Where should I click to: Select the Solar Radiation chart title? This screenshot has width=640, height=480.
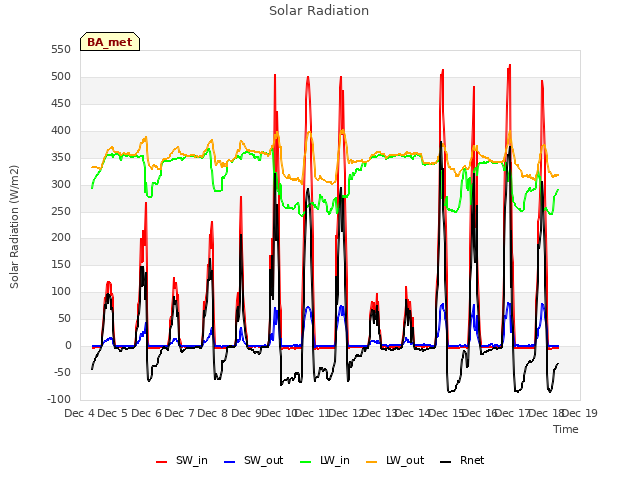[319, 11]
